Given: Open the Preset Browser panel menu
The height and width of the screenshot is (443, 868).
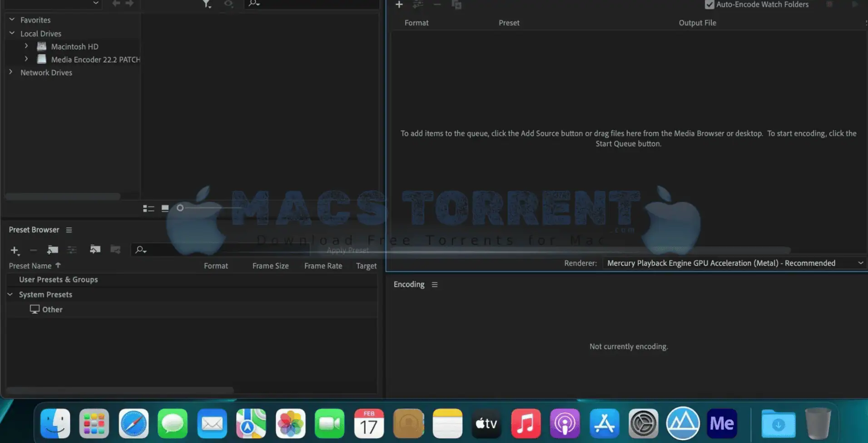Looking at the screenshot, I should pyautogui.click(x=69, y=230).
